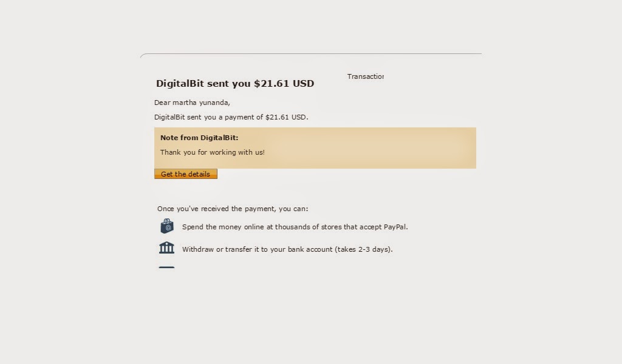Click the heading 'DigitalBit sent you $21.61 USD'
Image resolution: width=622 pixels, height=364 pixels.
[234, 83]
